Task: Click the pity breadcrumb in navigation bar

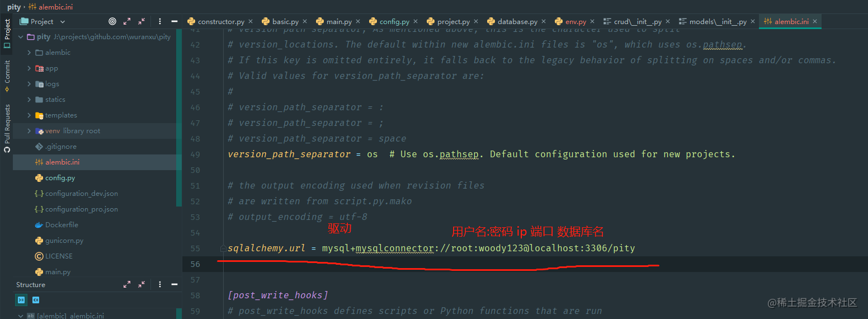Action: 14,7
